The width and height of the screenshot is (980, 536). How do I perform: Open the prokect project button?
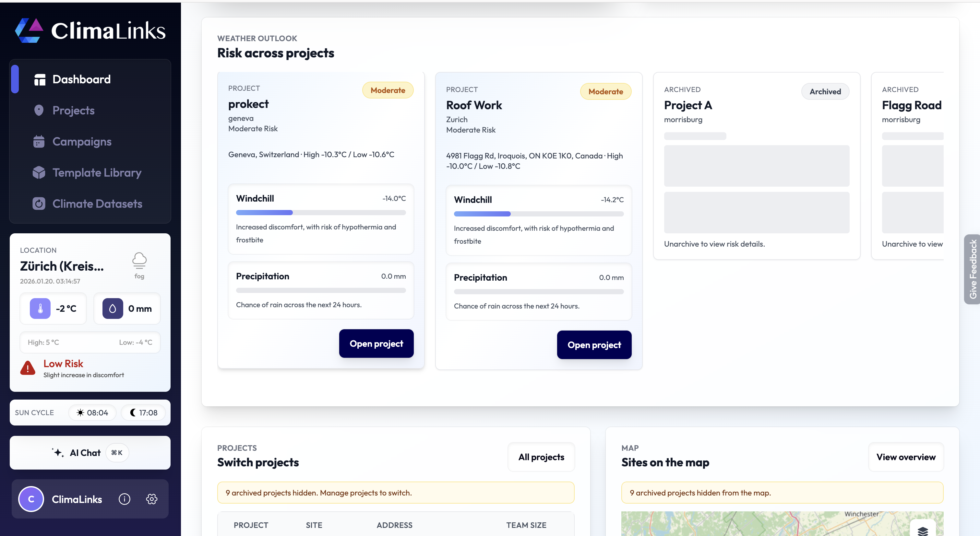tap(376, 343)
